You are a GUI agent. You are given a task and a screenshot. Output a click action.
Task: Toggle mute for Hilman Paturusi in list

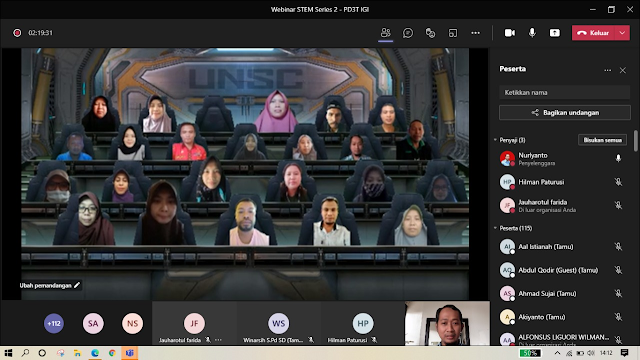[618, 182]
